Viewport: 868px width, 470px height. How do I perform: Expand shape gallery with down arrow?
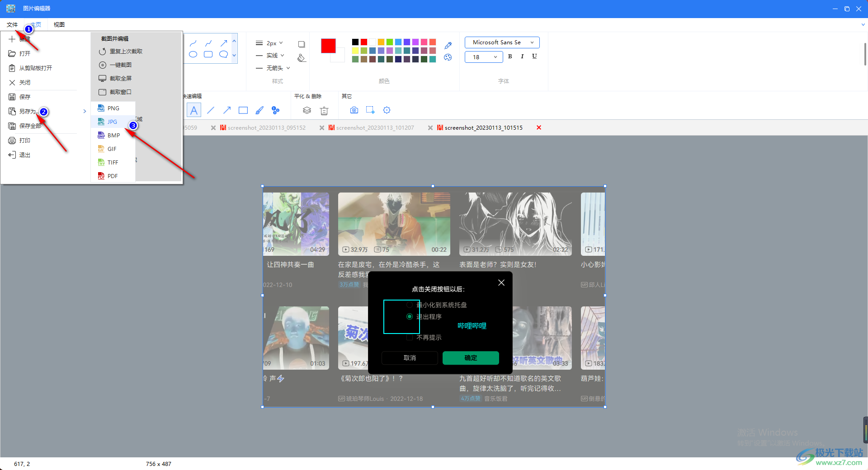[234, 56]
